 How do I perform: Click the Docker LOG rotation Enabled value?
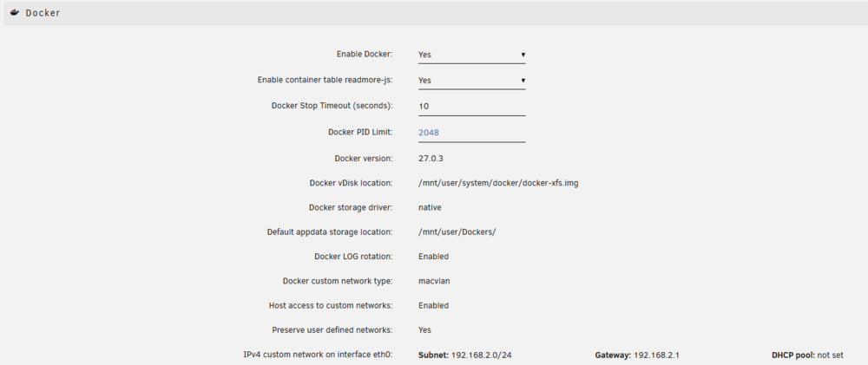(433, 257)
